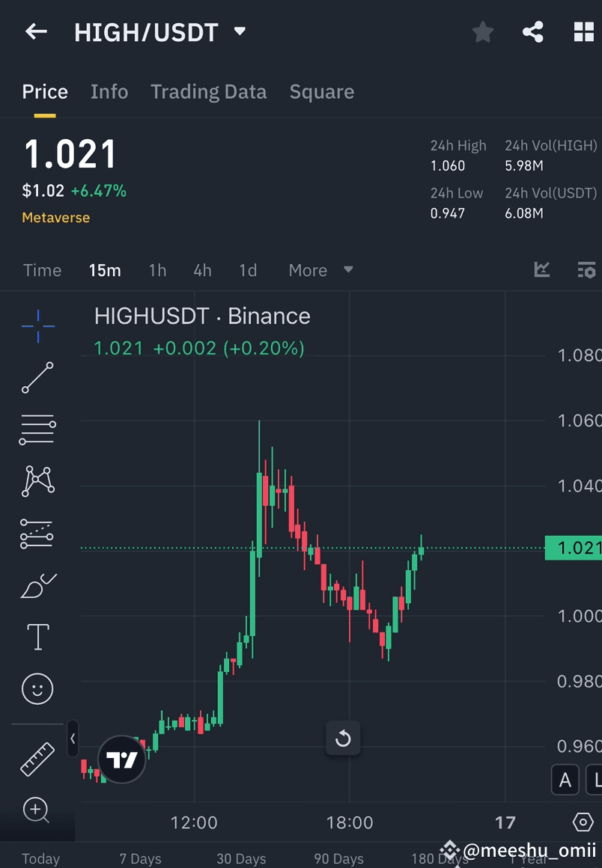
Task: Switch to the Square tab
Action: pos(321,91)
